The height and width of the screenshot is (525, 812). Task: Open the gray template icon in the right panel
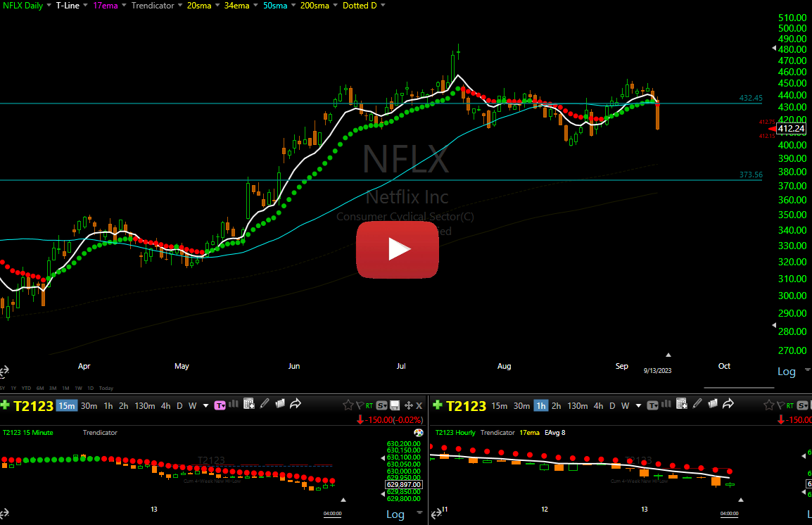tap(652, 405)
